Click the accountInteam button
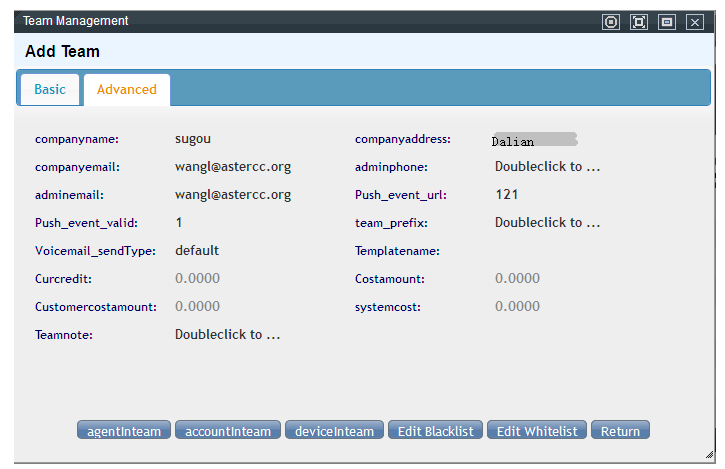This screenshot has width=725, height=469. point(229,431)
